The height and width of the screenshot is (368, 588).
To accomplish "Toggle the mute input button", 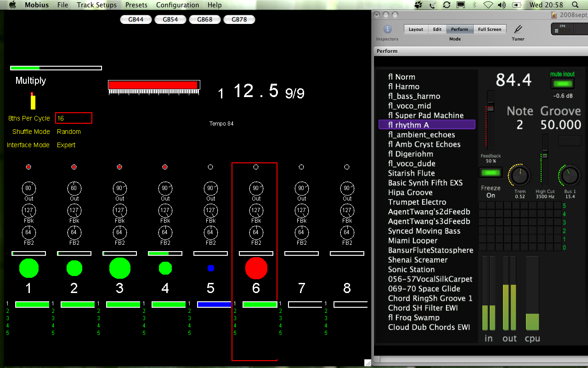I will point(563,84).
